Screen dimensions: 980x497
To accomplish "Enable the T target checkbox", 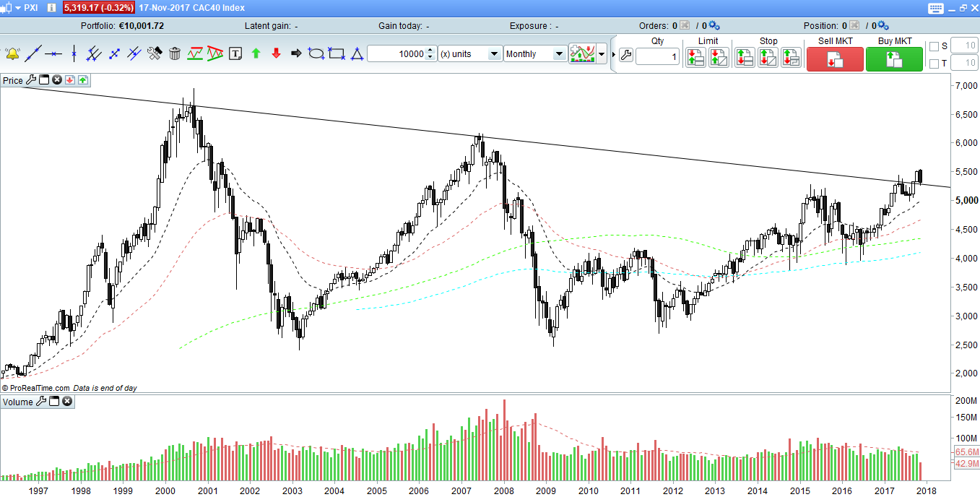I will click(x=934, y=64).
